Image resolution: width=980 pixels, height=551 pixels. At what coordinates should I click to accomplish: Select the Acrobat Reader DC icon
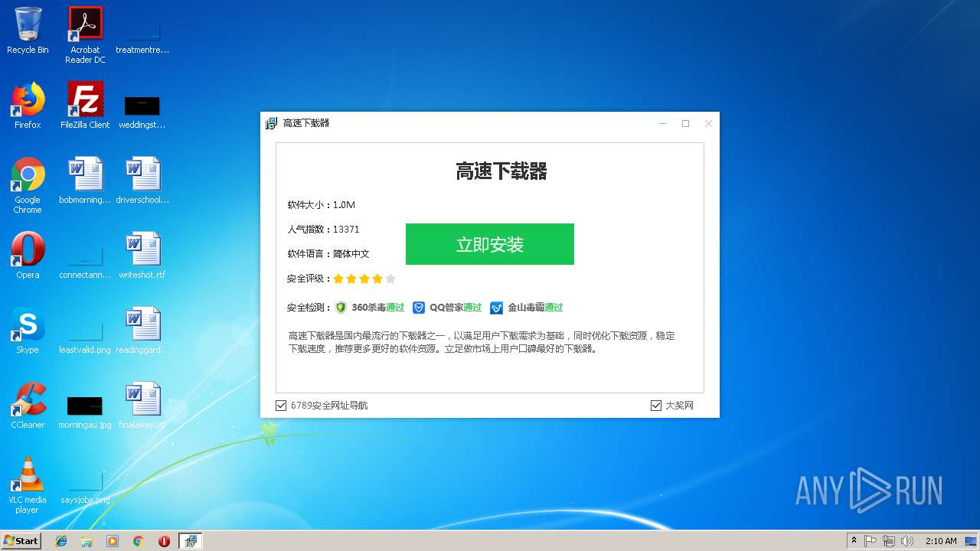pyautogui.click(x=85, y=35)
